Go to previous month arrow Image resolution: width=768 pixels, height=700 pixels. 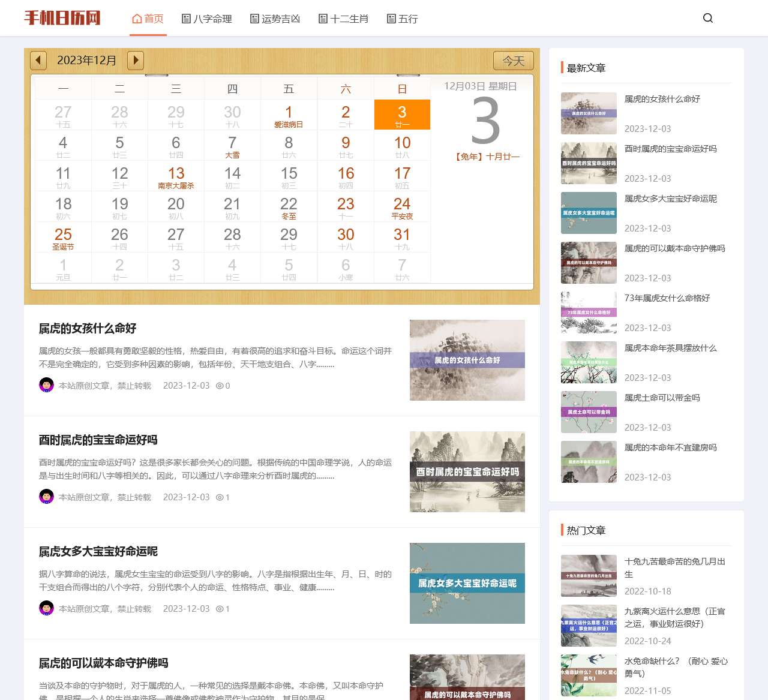coord(38,60)
